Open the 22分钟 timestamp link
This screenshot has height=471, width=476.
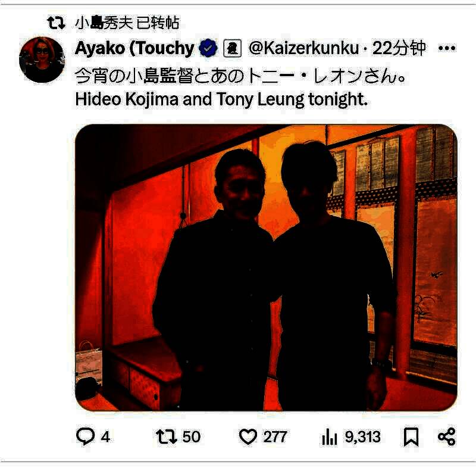(399, 48)
